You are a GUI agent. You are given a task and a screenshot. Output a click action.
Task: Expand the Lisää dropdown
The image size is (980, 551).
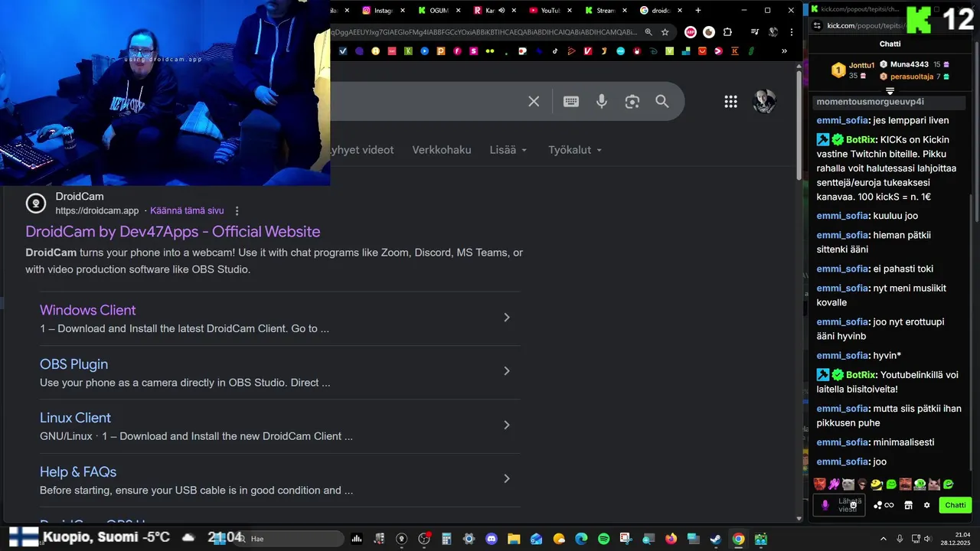click(x=508, y=150)
